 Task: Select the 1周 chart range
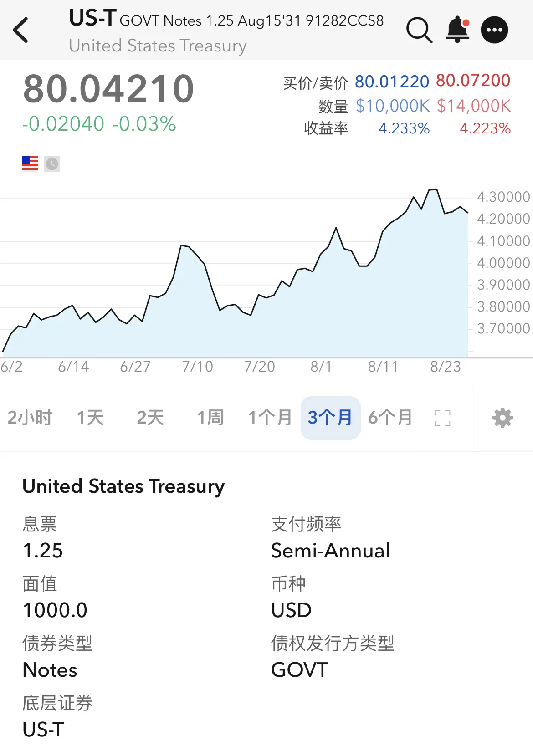[x=210, y=418]
